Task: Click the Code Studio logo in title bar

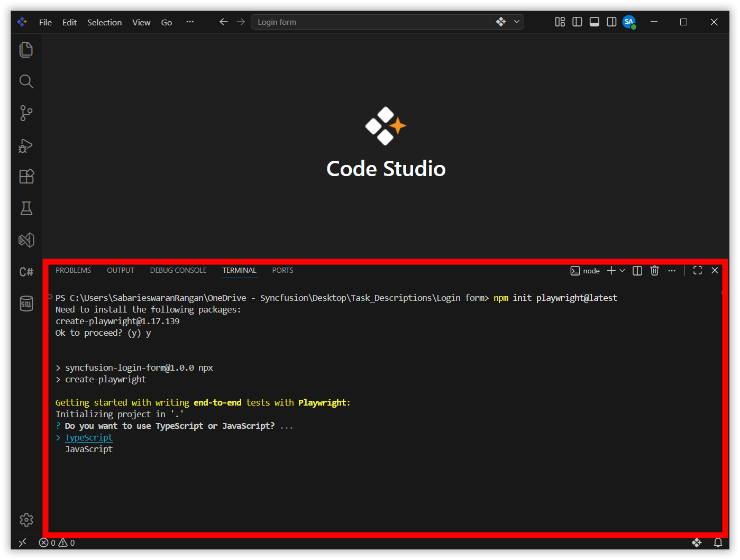Action: point(22,22)
